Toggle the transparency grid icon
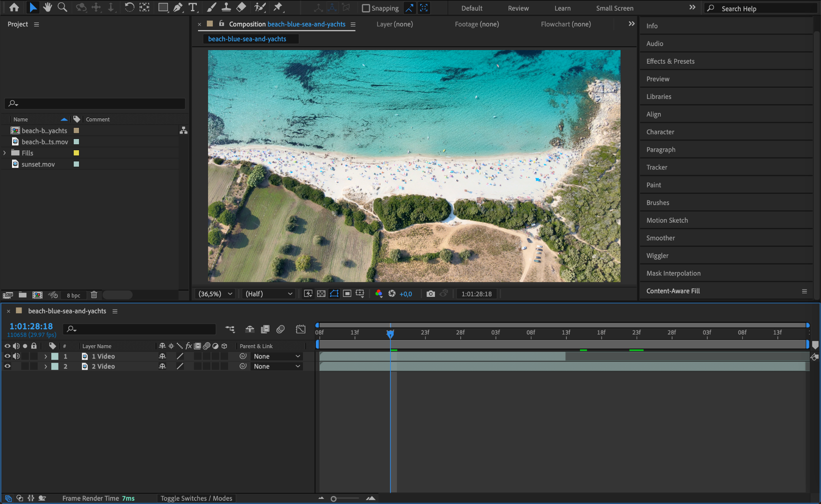821x504 pixels. (321, 294)
